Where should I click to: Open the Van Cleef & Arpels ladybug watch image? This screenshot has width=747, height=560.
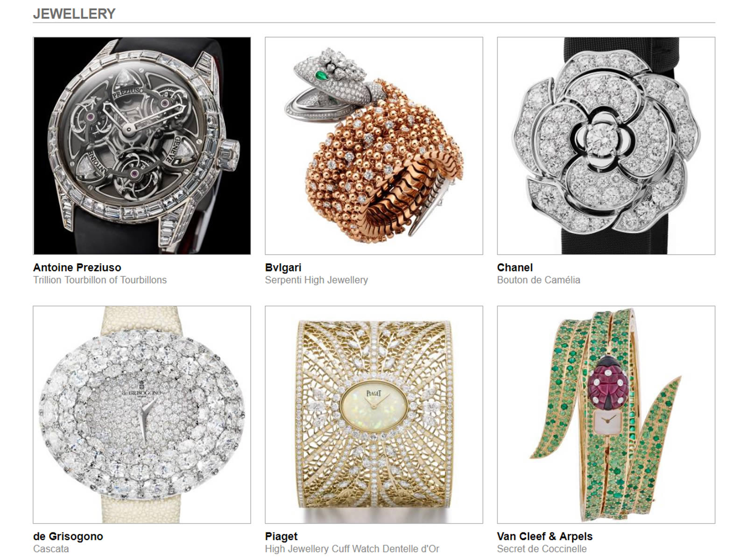click(x=606, y=415)
